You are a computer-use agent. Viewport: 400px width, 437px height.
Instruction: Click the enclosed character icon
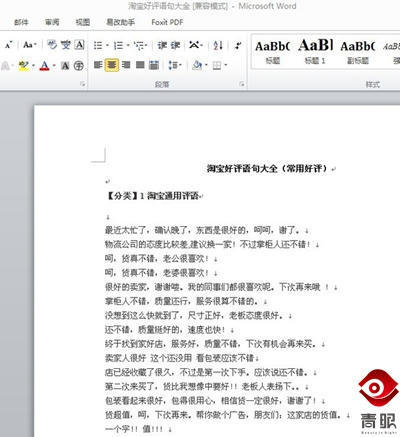79,65
